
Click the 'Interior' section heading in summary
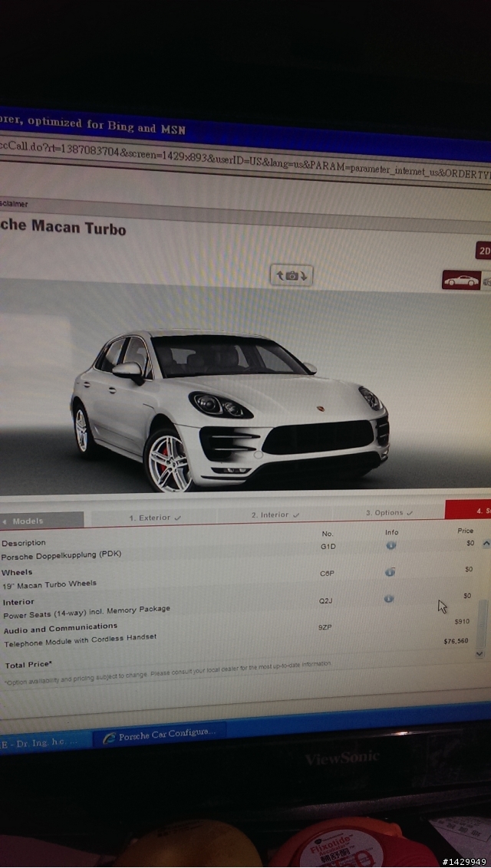[18, 602]
